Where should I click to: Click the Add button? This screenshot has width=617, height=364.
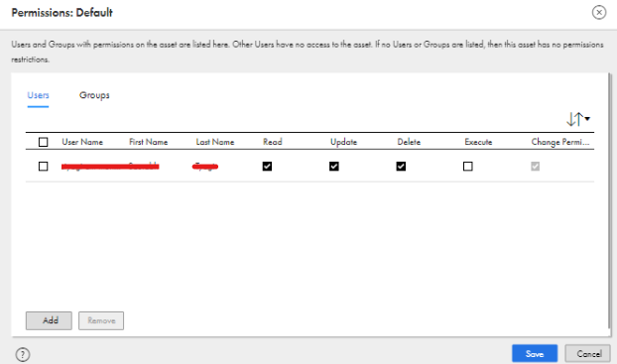tap(49, 320)
